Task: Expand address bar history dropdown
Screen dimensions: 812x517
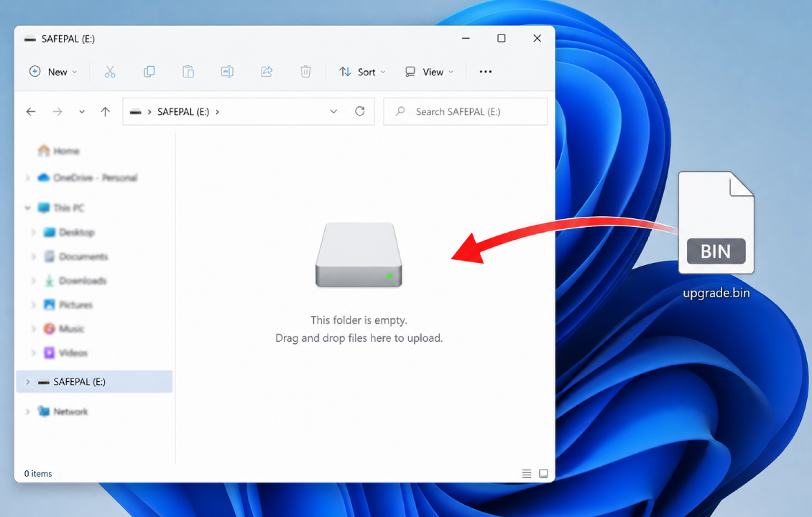Action: click(333, 111)
